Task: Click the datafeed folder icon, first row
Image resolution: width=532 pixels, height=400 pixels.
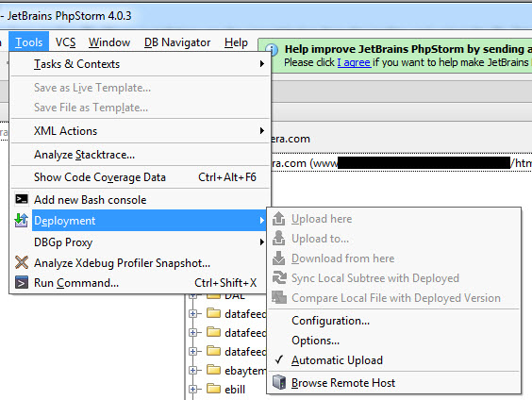Action: (213, 313)
